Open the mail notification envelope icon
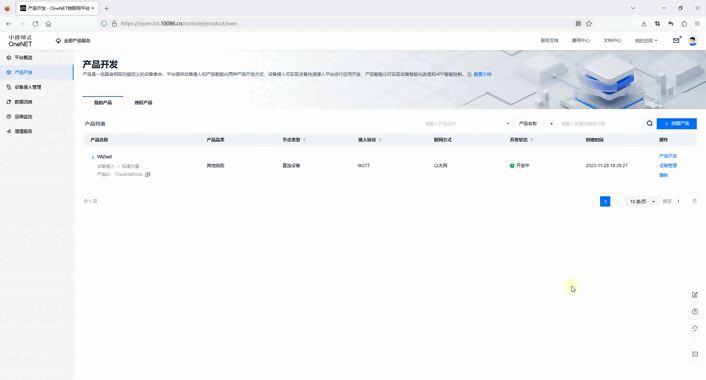The image size is (706, 380). pos(676,41)
